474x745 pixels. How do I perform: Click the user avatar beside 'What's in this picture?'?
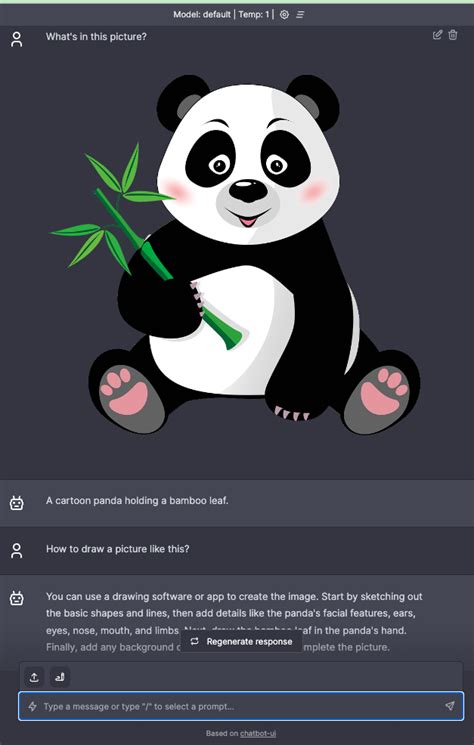pos(17,39)
